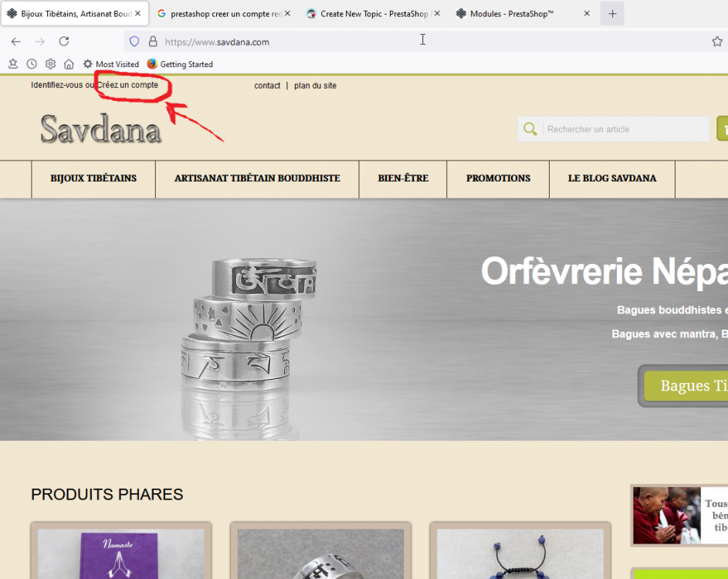Open history from the clock toolbar icon
The width and height of the screenshot is (728, 579).
click(x=32, y=64)
